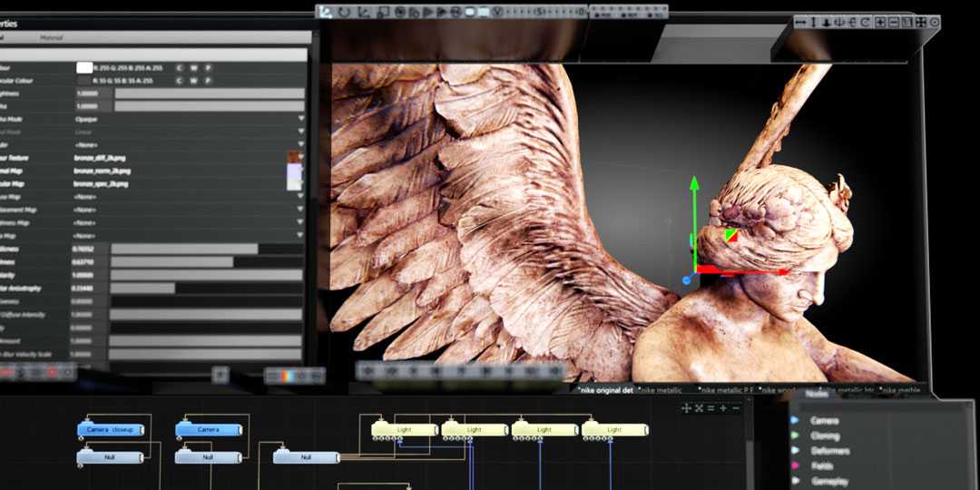The image size is (980, 490).
Task: Click the rotate tool in the top toolbar
Action: pos(344,12)
